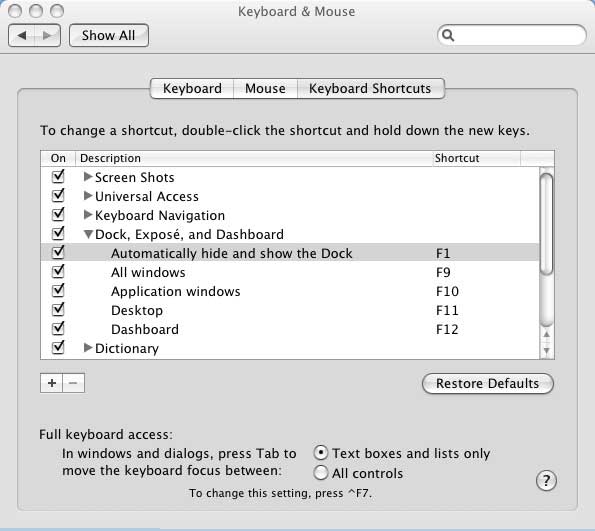Select the F9 shortcut value
This screenshot has height=531, width=595.
tap(443, 272)
